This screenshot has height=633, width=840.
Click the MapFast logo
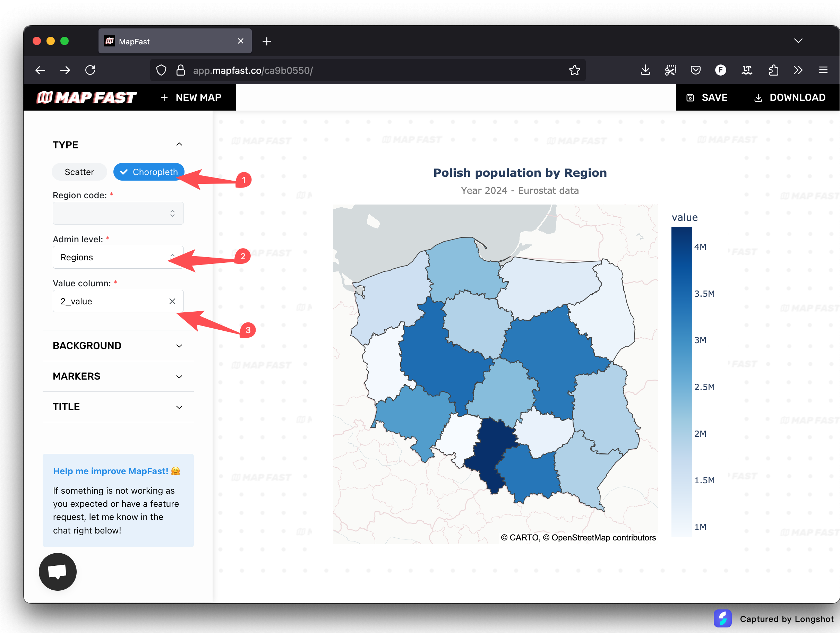tap(86, 97)
